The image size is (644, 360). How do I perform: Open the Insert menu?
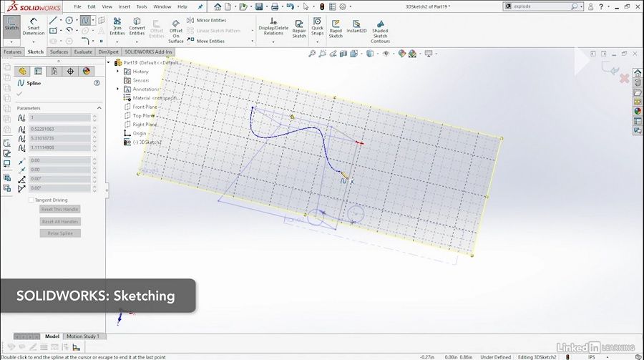124,6
